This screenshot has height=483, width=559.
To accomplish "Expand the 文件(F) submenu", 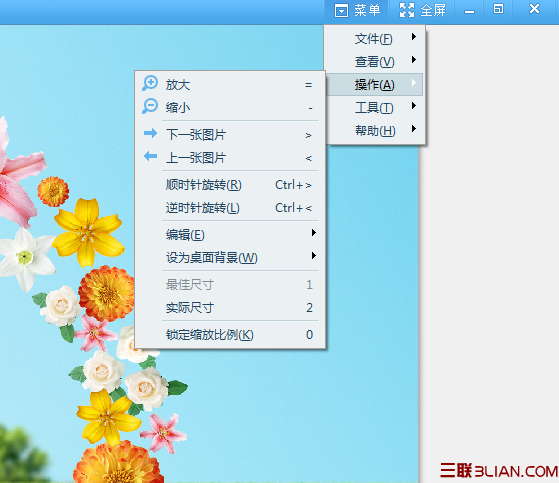I will [x=375, y=38].
